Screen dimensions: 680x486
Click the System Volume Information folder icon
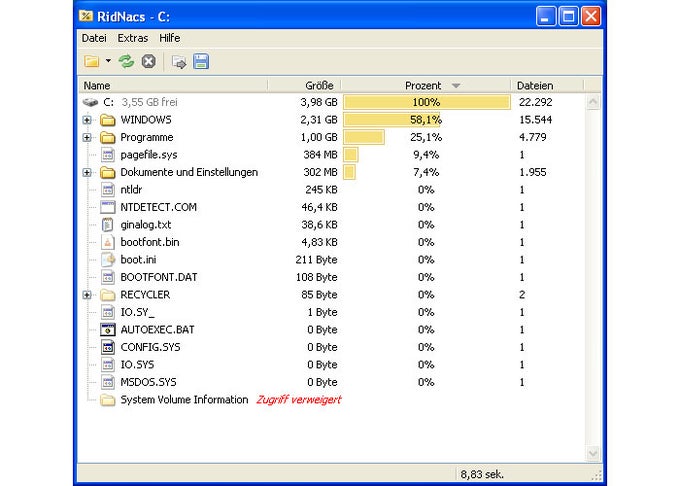[x=108, y=400]
